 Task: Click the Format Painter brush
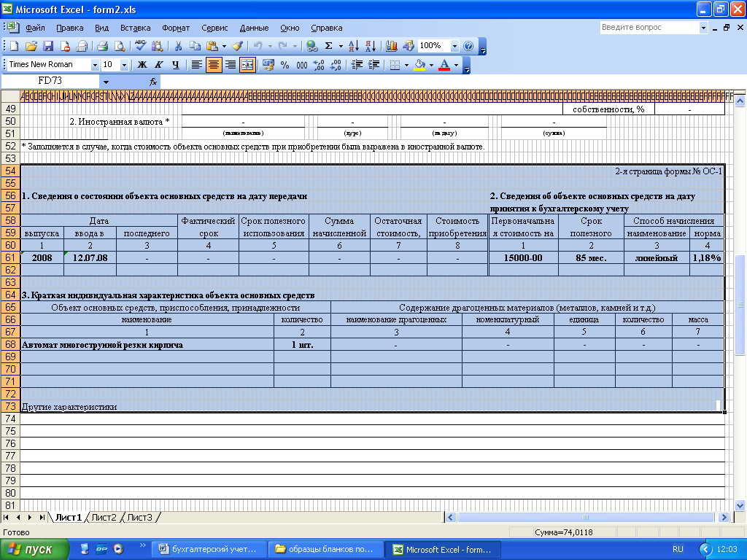(x=237, y=46)
